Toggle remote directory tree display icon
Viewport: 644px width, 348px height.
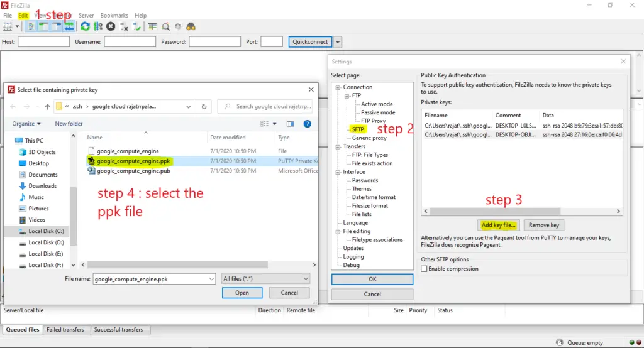56,26
